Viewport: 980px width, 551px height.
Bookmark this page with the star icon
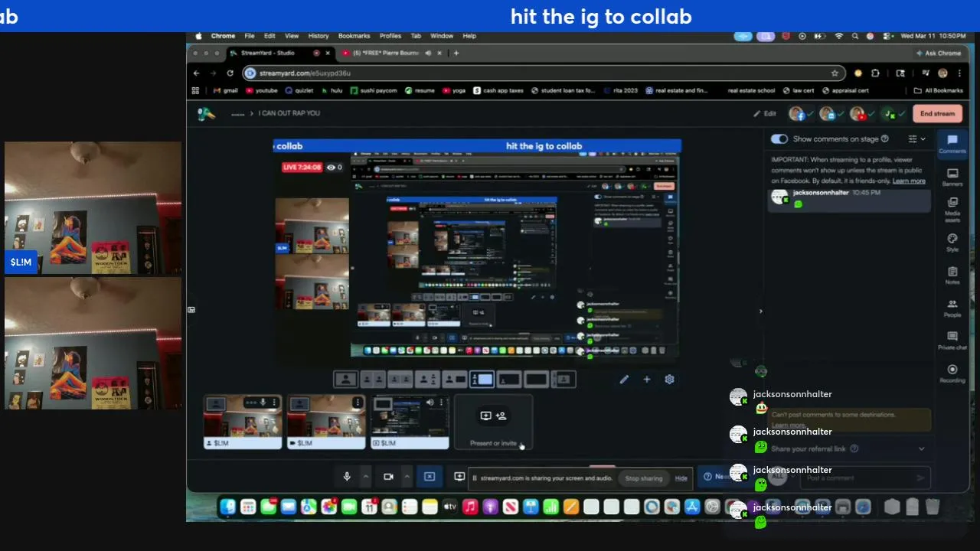click(x=835, y=73)
